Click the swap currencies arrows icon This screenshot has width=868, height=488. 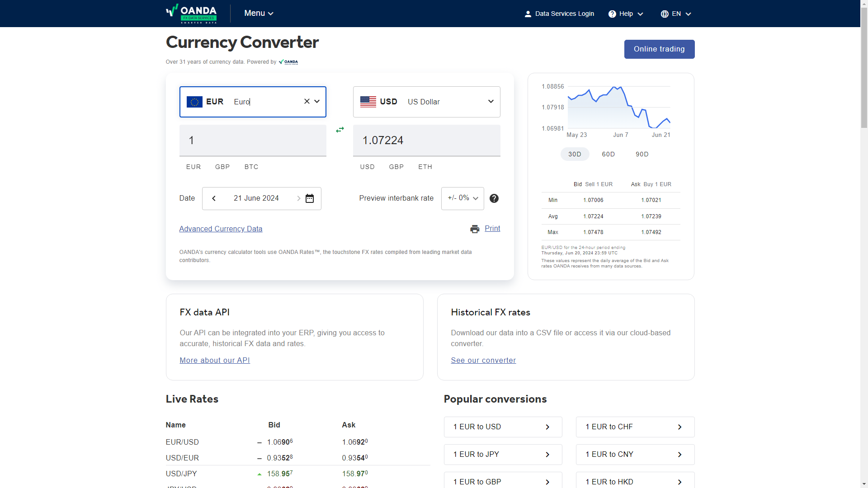pyautogui.click(x=340, y=130)
